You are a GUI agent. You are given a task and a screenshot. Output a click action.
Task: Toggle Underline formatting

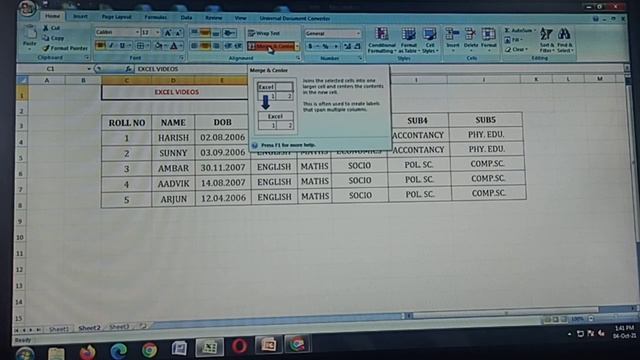pyautogui.click(x=122, y=45)
